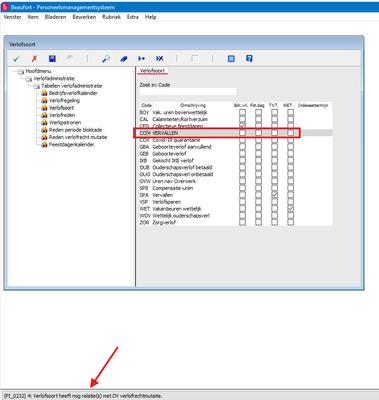Open the Venster menu
The height and width of the screenshot is (400, 379).
coord(13,17)
